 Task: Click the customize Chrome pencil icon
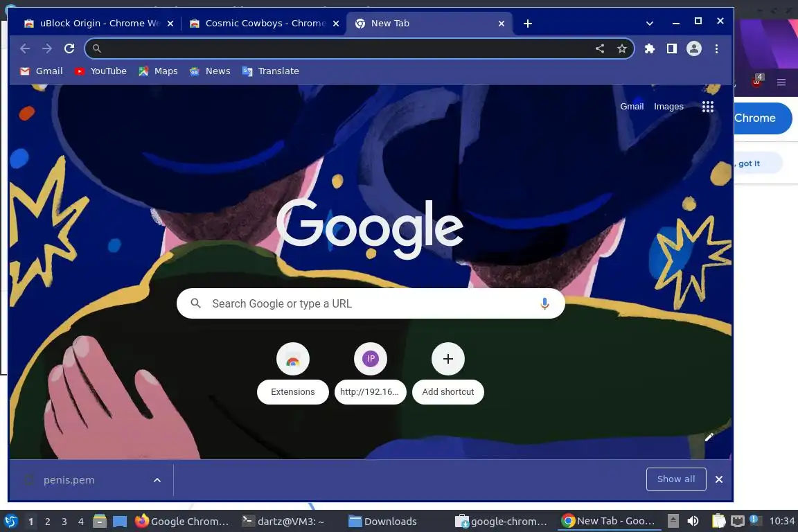(709, 437)
